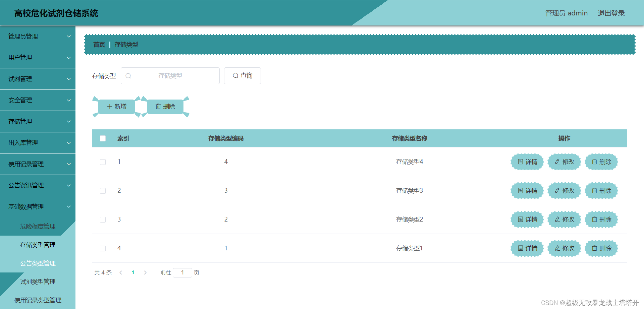Open 详情 for 存储类型1
Viewport: 644px width, 309px height.
[x=527, y=248]
